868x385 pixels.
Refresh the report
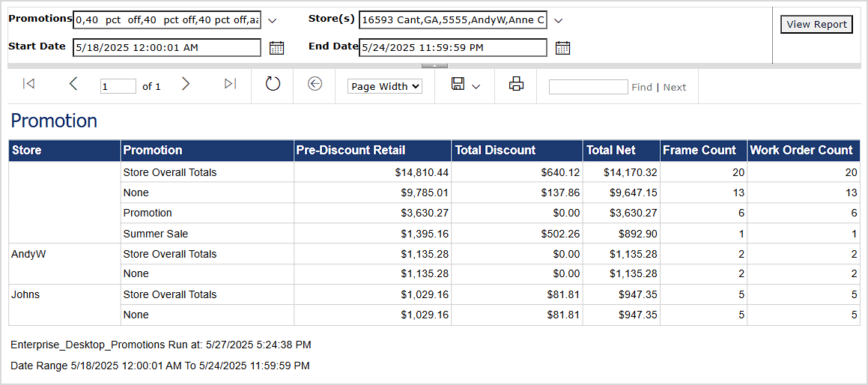click(x=273, y=84)
